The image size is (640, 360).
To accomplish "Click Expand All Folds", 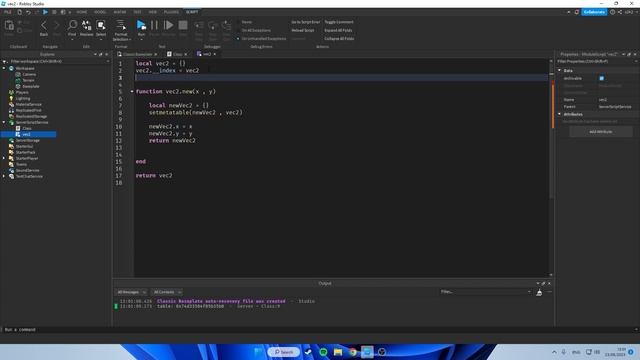I will [338, 30].
